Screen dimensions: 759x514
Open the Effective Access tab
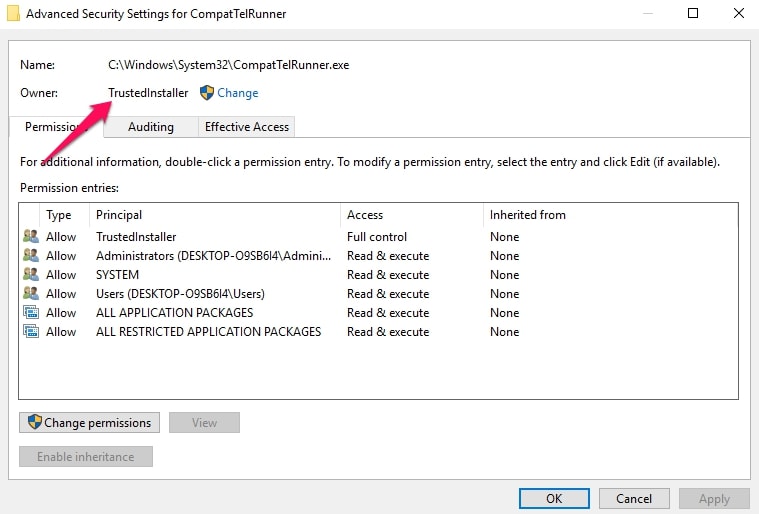(x=246, y=127)
